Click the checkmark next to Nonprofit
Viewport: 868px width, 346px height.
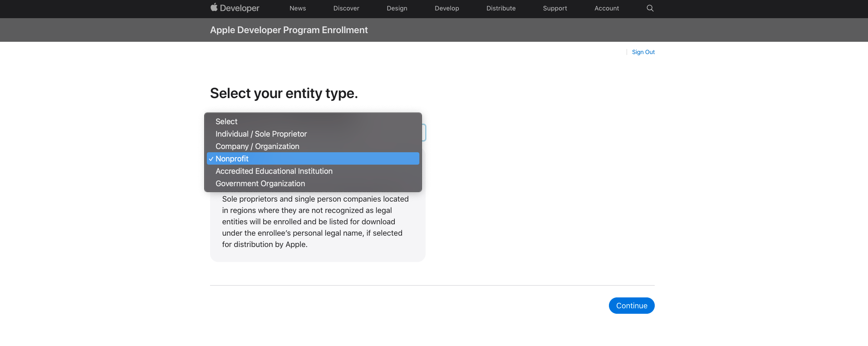(x=211, y=158)
